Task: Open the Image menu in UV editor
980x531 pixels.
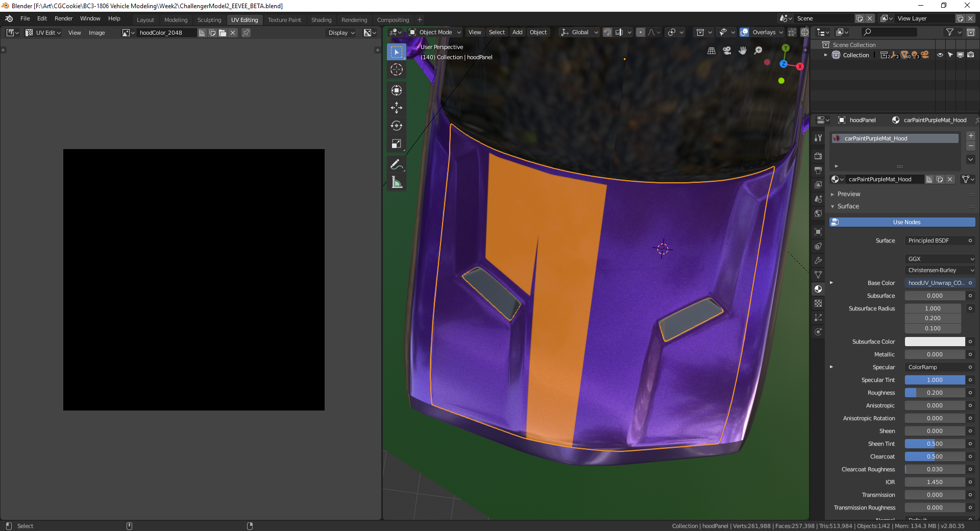Action: coord(96,33)
